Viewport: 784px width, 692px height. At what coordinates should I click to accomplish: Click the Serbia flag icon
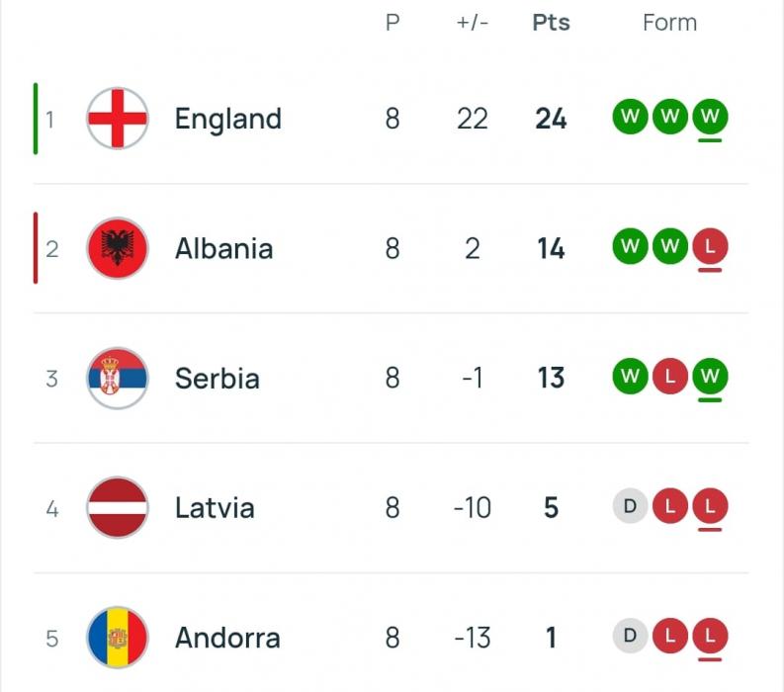coord(118,378)
